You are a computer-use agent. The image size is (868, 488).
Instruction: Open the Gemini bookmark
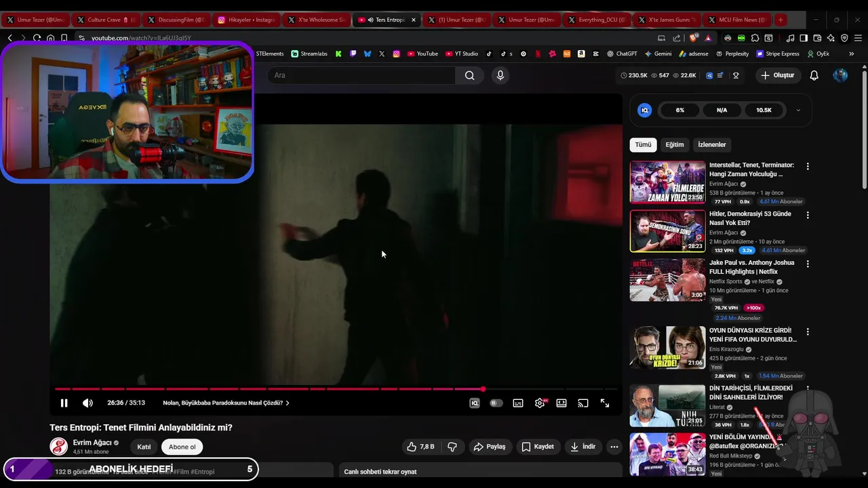point(658,54)
